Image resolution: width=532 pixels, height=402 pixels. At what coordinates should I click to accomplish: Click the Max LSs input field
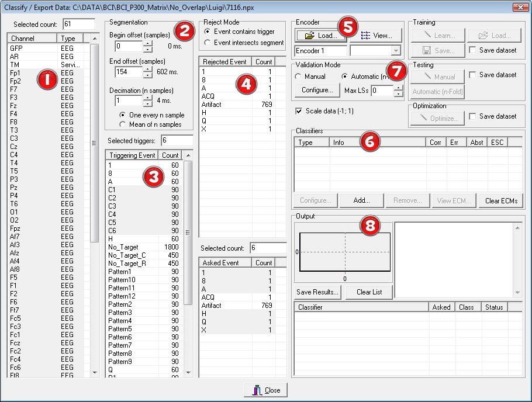coord(382,91)
